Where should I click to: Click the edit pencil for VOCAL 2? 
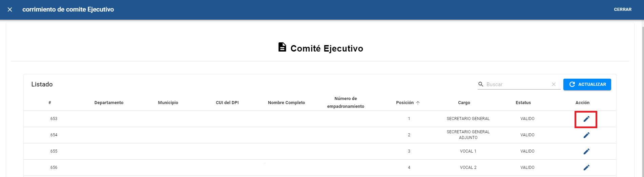coord(586,168)
